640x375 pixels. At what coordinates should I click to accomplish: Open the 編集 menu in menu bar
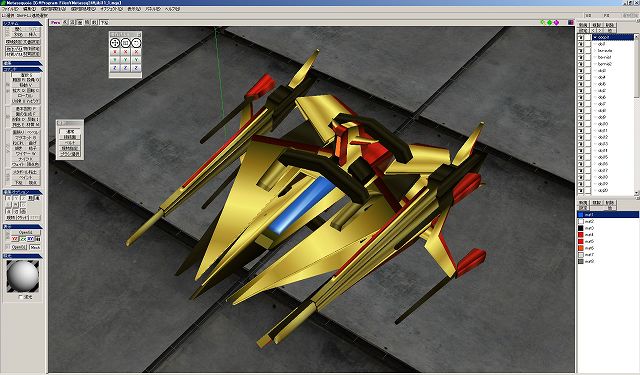[29, 9]
